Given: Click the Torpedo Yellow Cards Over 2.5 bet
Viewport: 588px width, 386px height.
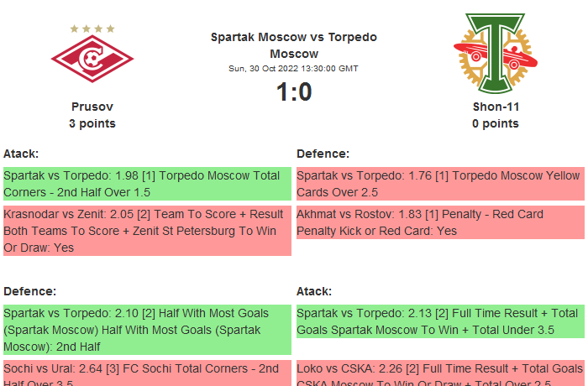Looking at the screenshot, I should 440,184.
